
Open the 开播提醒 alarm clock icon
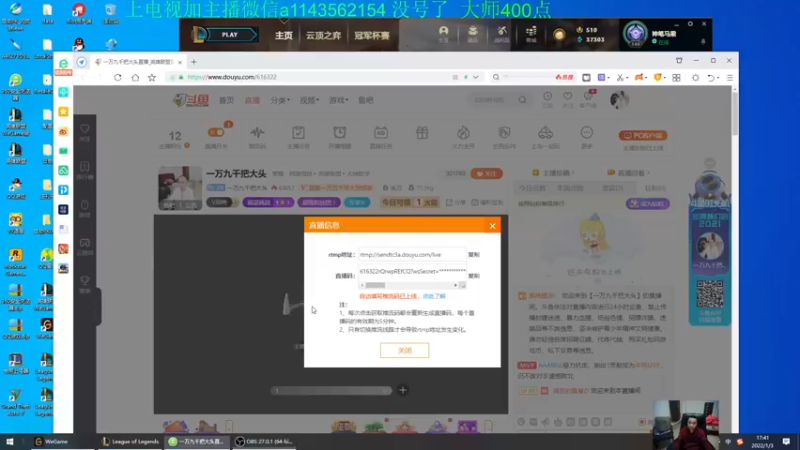tap(339, 133)
